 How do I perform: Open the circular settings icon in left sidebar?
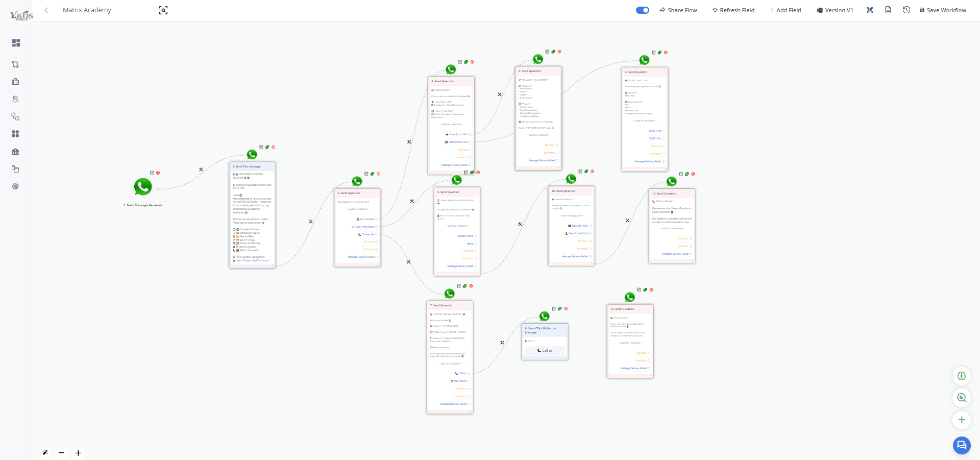coord(15,186)
